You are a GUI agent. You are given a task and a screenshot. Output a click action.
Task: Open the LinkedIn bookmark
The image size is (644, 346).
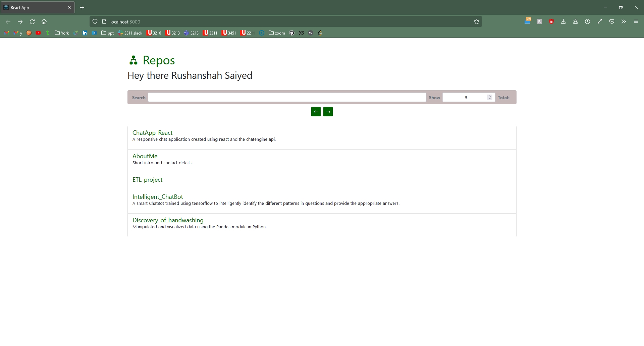tap(85, 33)
